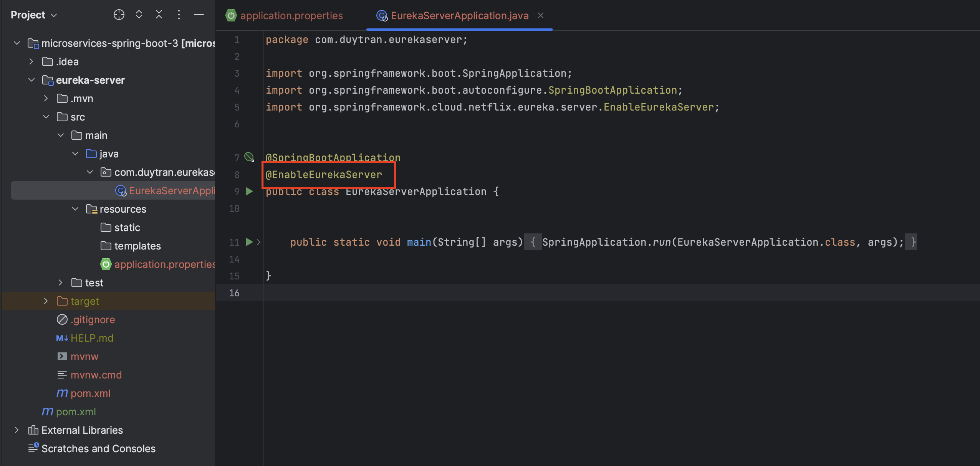This screenshot has height=466, width=980.
Task: Select the HELP.md markdown file
Action: (x=92, y=338)
